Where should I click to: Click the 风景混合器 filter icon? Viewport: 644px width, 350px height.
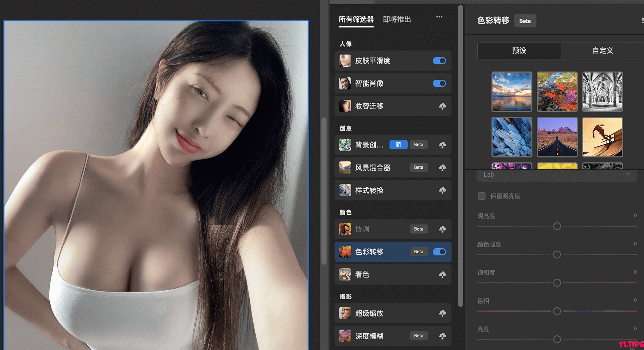pyautogui.click(x=345, y=167)
